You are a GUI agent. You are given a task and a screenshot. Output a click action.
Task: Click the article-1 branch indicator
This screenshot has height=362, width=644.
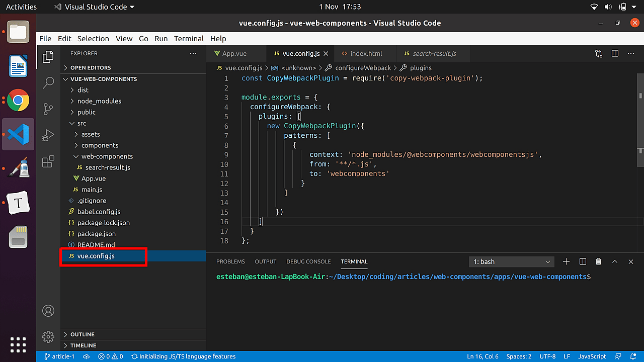point(59,356)
